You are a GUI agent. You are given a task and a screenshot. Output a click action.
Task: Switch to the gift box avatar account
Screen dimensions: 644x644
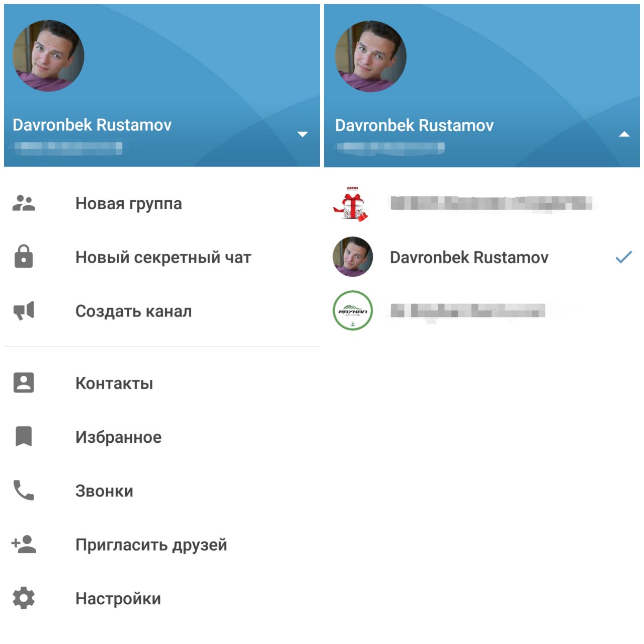click(482, 203)
